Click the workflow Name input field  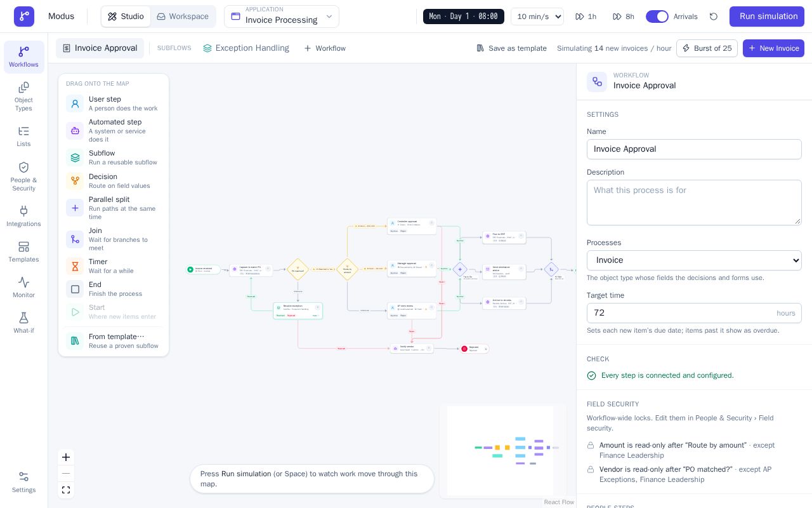click(x=694, y=149)
